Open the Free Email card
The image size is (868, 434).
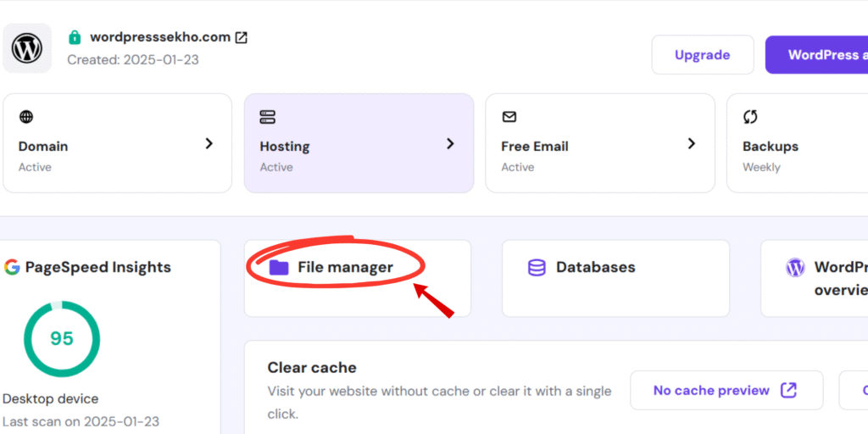[x=600, y=142]
